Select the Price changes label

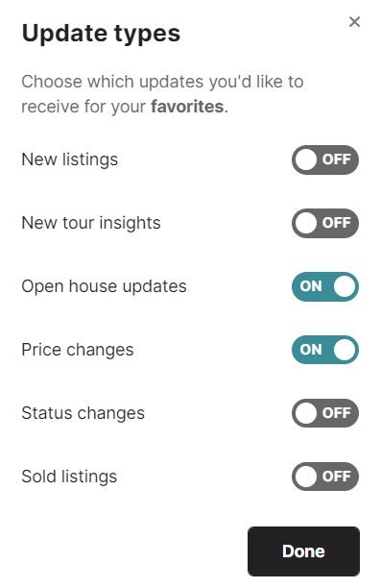[78, 351]
